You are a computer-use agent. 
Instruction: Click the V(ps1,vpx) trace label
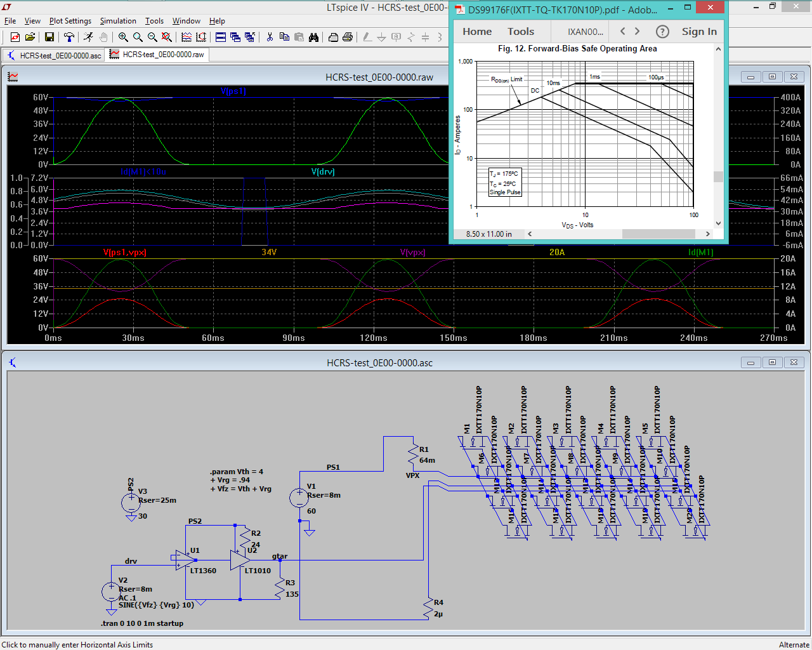tap(125, 253)
